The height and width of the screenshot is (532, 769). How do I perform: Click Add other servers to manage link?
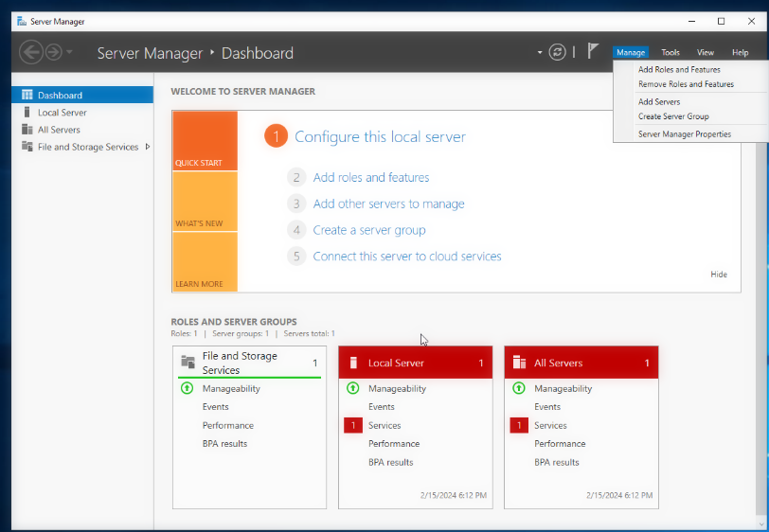[389, 204]
